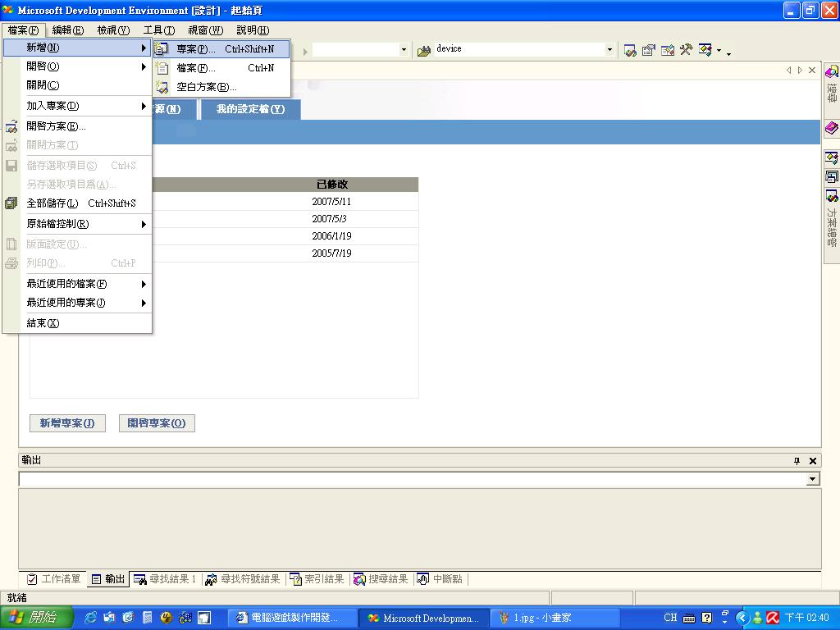Click the new project icon beside 專案(P)
The height and width of the screenshot is (630, 840).
pyautogui.click(x=162, y=49)
